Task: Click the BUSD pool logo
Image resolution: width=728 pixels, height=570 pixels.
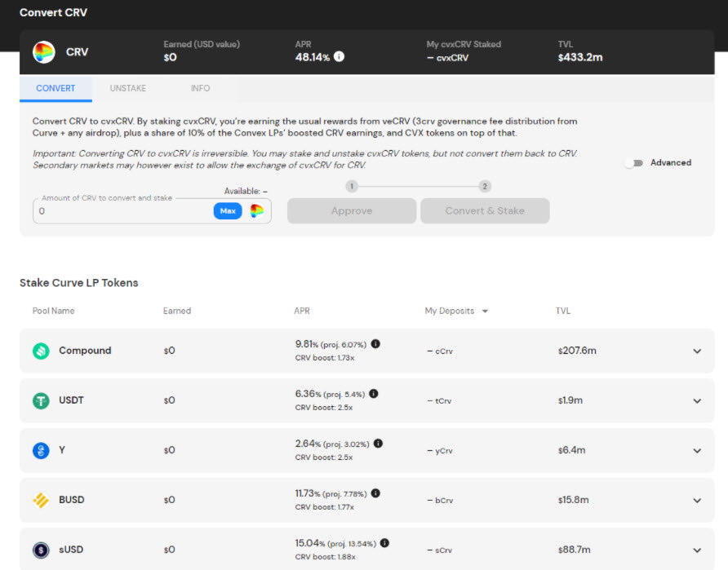Action: [x=41, y=500]
